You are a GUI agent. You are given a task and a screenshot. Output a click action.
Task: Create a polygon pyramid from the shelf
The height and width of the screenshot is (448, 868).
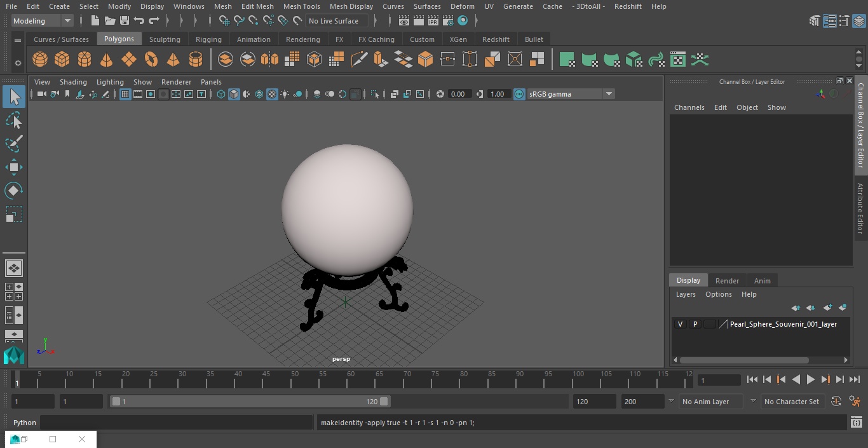(x=173, y=60)
